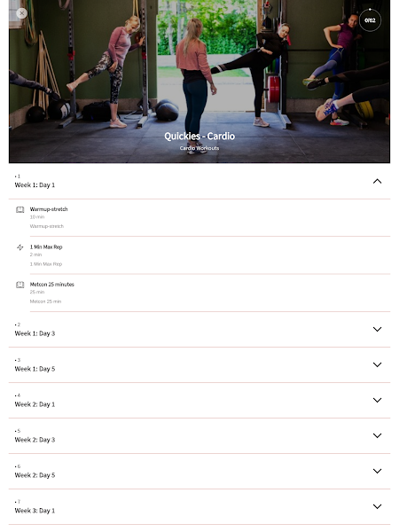Click the Warmup-stretch book icon
Image resolution: width=399 pixels, height=532 pixels.
coord(20,209)
